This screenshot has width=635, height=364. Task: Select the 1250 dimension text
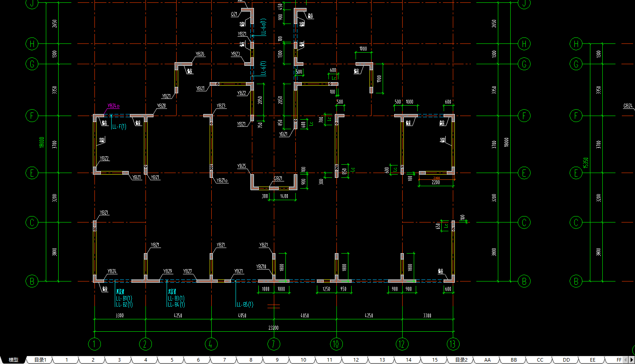click(x=326, y=289)
